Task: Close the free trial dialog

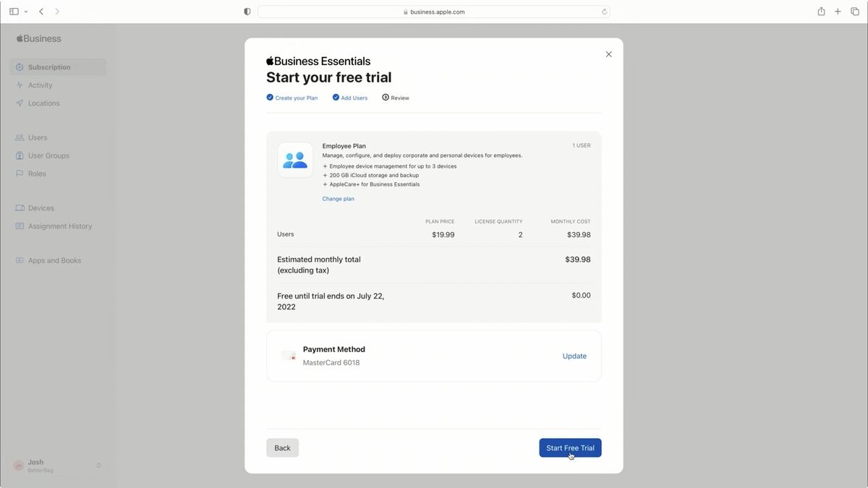Action: [608, 54]
